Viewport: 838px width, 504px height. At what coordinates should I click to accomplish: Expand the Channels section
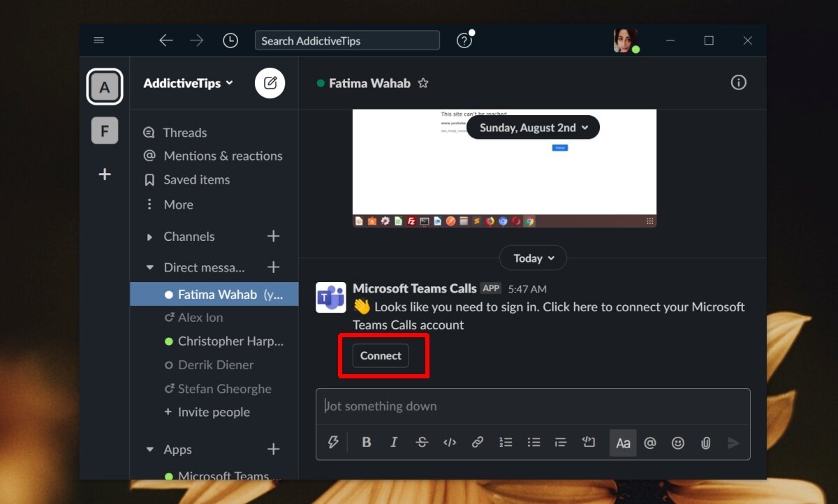[149, 237]
